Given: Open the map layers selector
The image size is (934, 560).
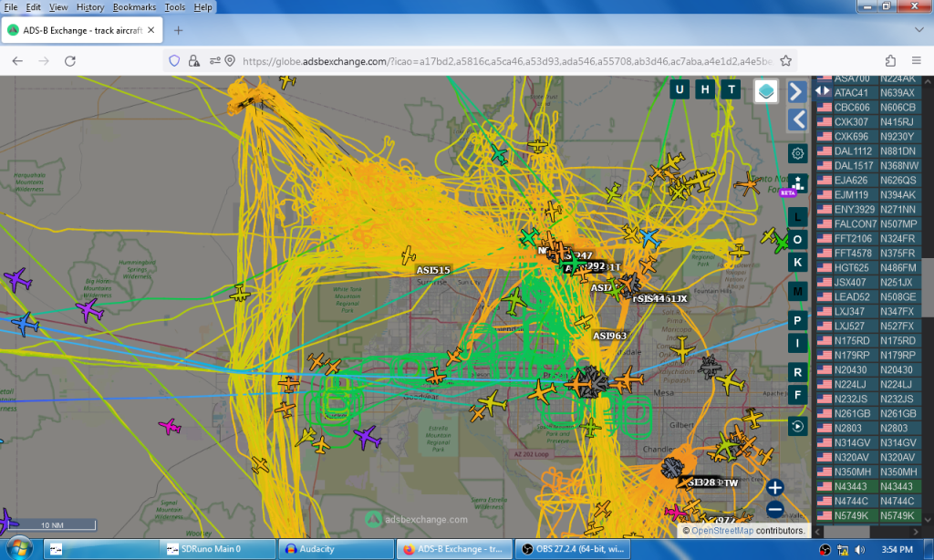Looking at the screenshot, I should pyautogui.click(x=766, y=91).
